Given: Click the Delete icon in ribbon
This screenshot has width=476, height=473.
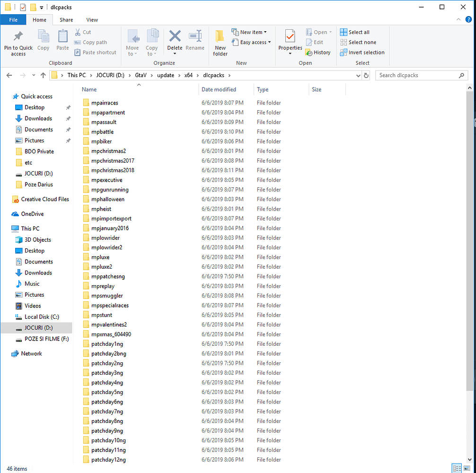Looking at the screenshot, I should coord(175,36).
